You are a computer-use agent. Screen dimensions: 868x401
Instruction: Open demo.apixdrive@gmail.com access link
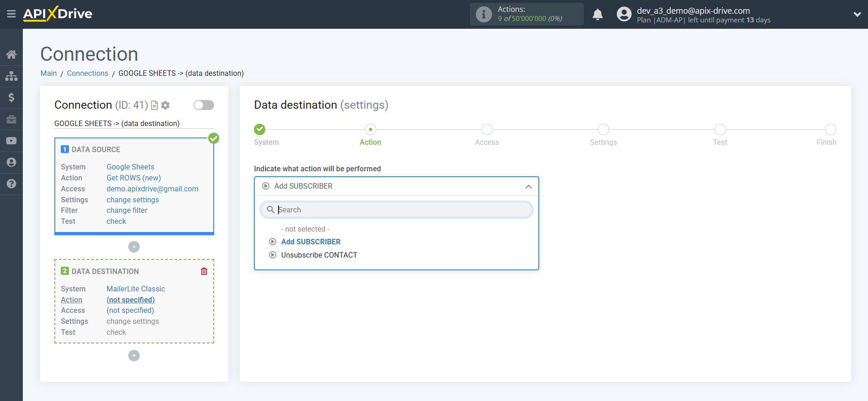coord(153,189)
